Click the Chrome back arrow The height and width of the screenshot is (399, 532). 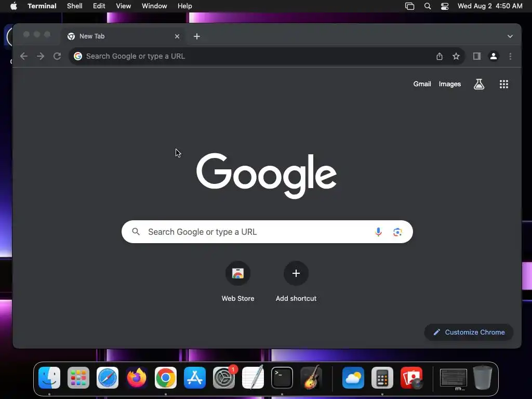click(x=24, y=56)
